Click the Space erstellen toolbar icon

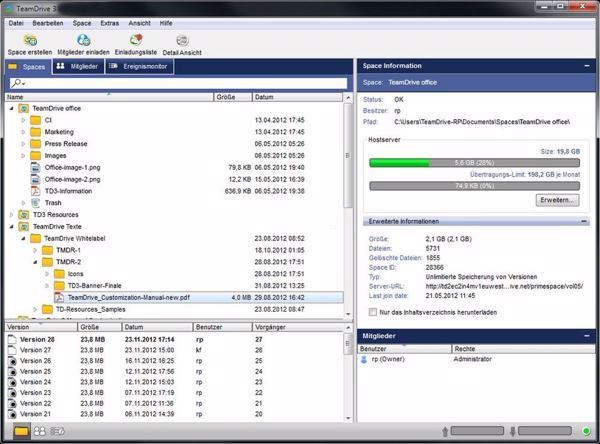30,40
